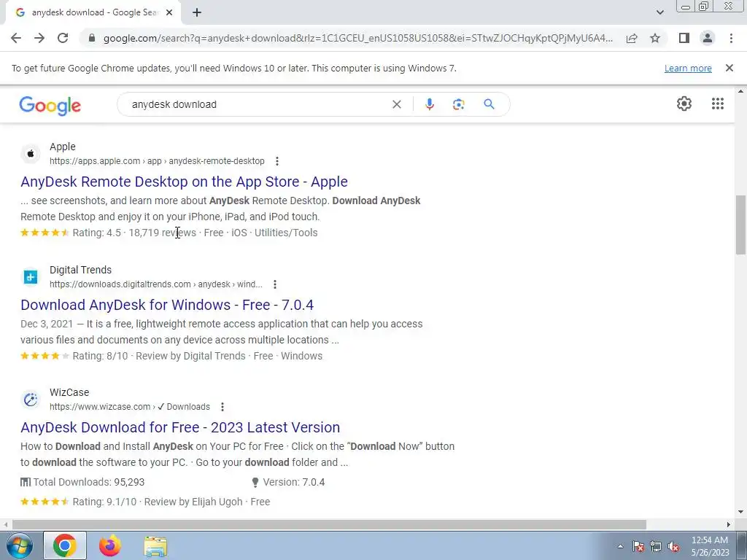The width and height of the screenshot is (747, 560).
Task: Click the apps.apple.com URL breadcrumb
Action: [x=157, y=161]
